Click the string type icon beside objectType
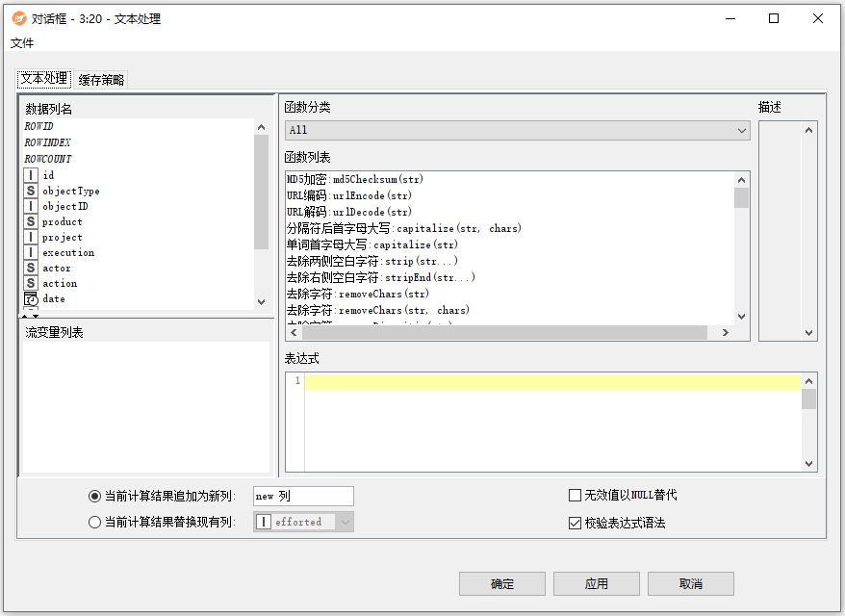 coord(32,191)
